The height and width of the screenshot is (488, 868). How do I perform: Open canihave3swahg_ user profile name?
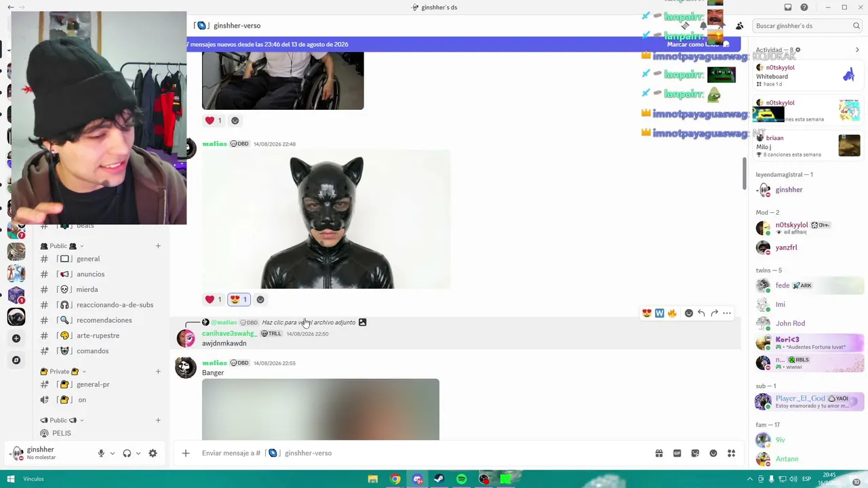(x=229, y=333)
